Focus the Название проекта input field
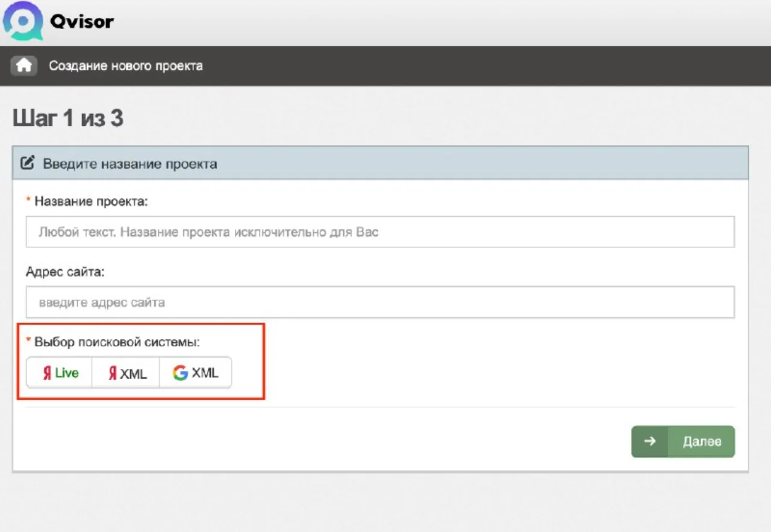 tap(380, 232)
